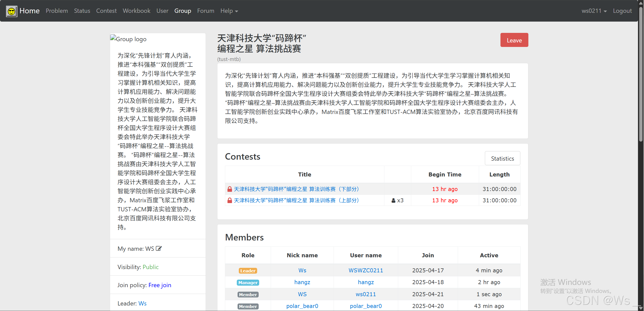Click username hangz in the Manager row
Screen dimensions: 644x311
tap(366, 282)
